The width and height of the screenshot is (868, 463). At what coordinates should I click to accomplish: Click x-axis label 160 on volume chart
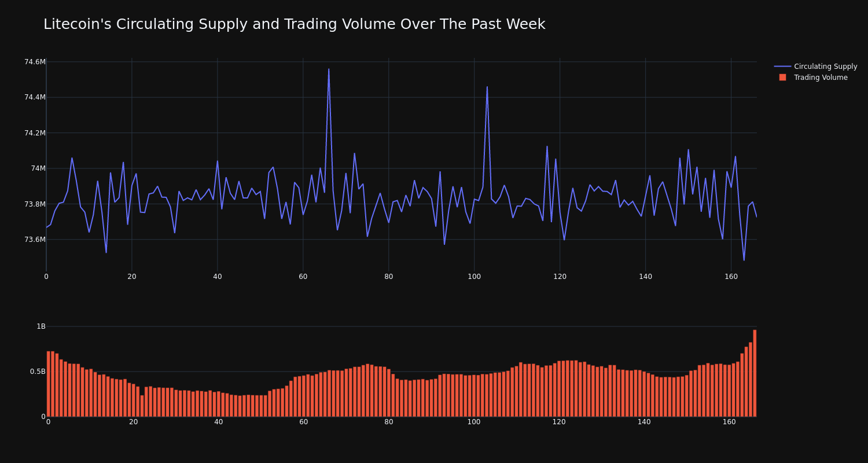(x=729, y=422)
